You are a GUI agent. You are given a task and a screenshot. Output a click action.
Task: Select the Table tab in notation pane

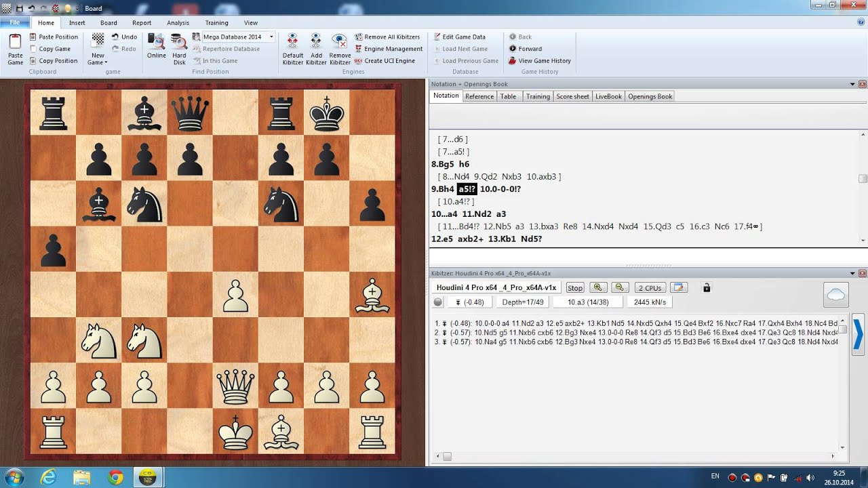tap(508, 96)
